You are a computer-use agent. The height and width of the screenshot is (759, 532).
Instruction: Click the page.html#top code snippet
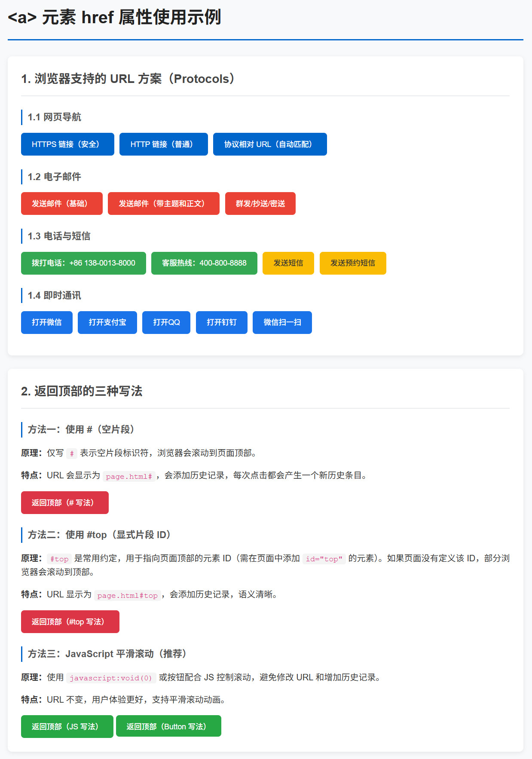(127, 595)
